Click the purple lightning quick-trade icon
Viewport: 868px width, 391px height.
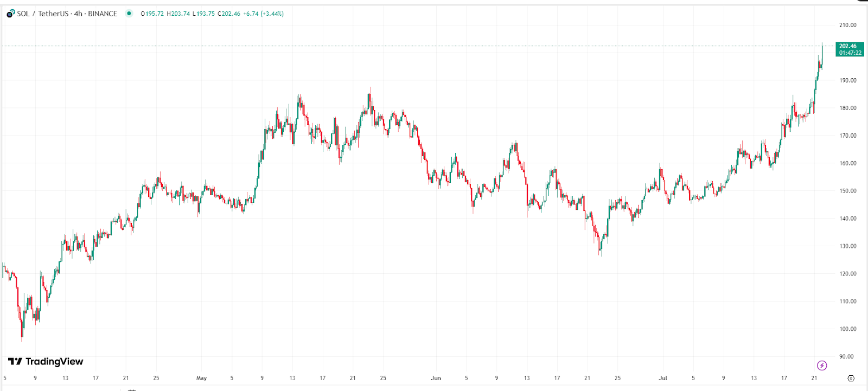pos(821,366)
